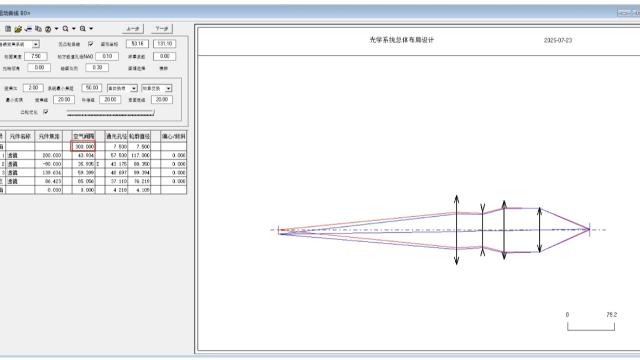Click the 元件名称 column header

[20, 136]
